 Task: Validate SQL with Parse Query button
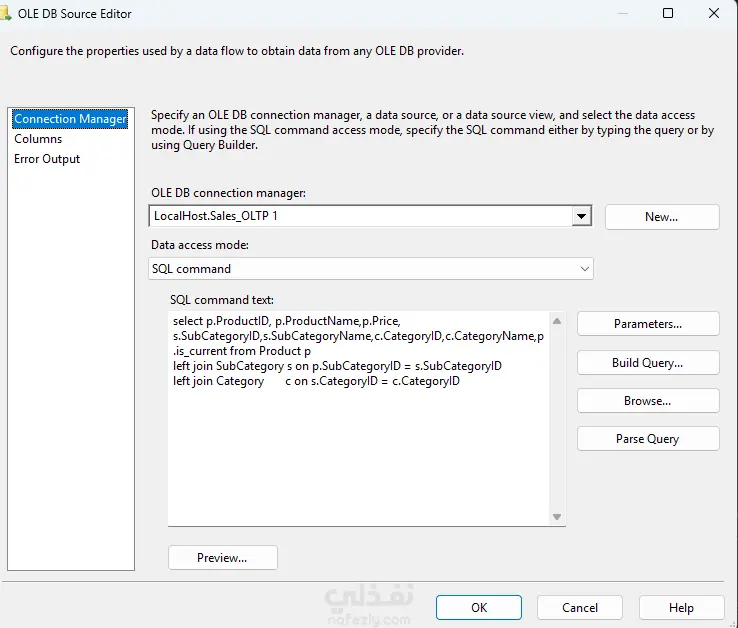(648, 439)
